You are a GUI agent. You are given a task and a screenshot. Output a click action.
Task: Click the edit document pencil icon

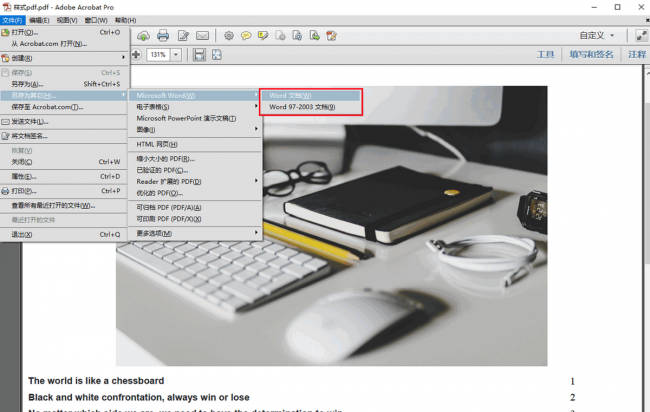click(x=183, y=36)
